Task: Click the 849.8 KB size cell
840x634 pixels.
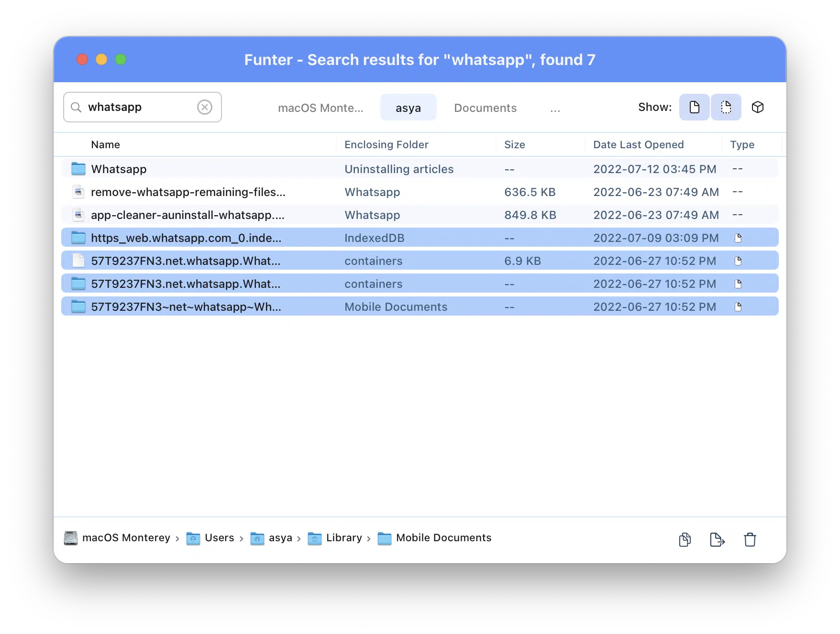Action: tap(530, 215)
